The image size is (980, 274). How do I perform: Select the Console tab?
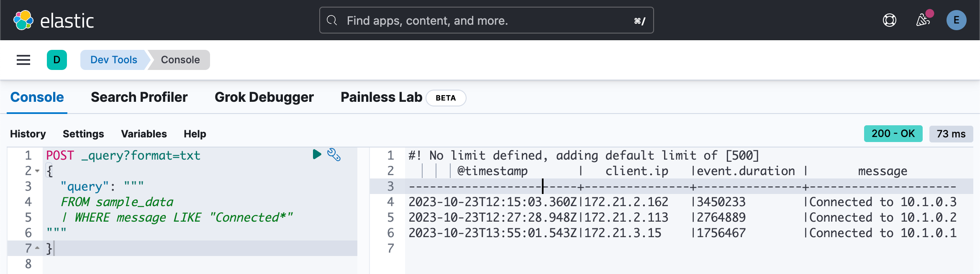37,97
